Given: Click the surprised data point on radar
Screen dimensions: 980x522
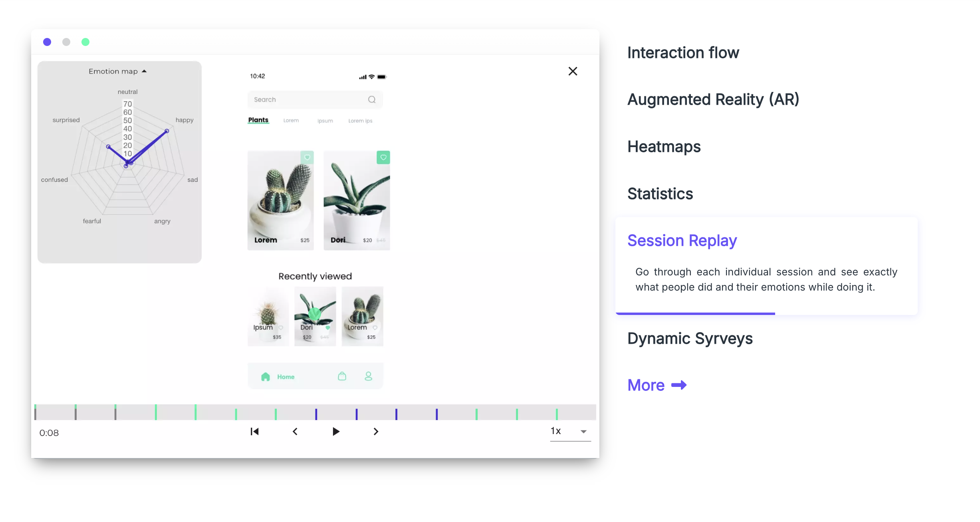Looking at the screenshot, I should (x=108, y=147).
